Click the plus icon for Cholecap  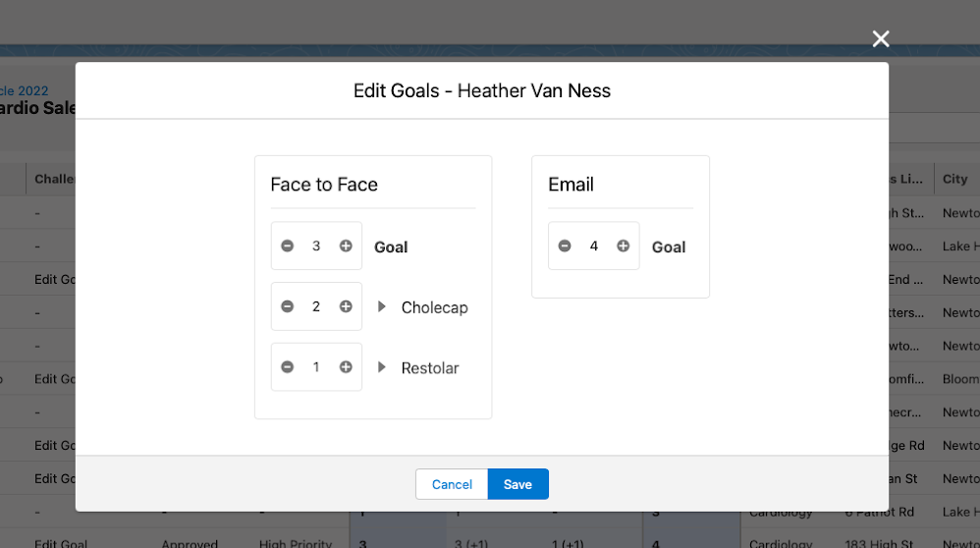[x=346, y=306]
